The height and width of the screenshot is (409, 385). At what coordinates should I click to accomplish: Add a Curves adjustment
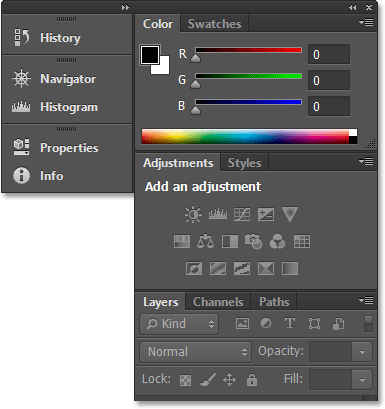pyautogui.click(x=242, y=214)
